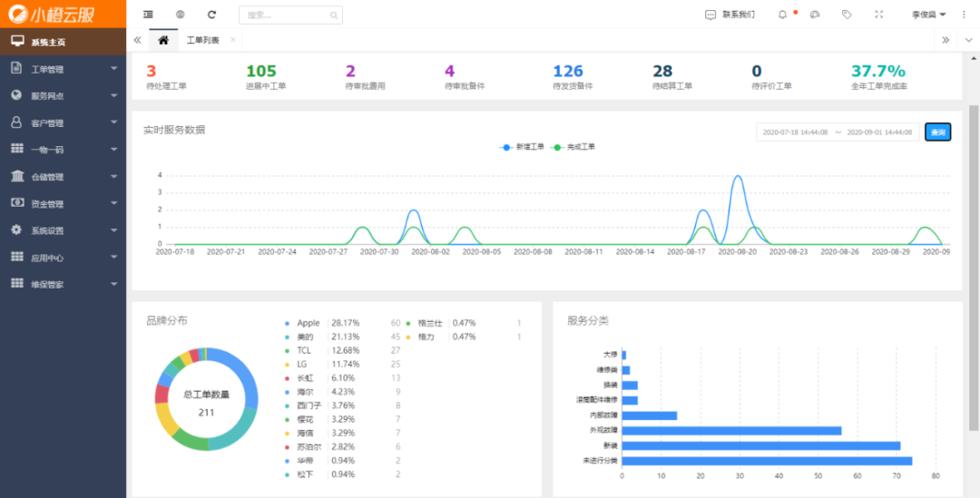Image resolution: width=980 pixels, height=498 pixels.
Task: Open 待审批费用 count 2
Action: 350,72
